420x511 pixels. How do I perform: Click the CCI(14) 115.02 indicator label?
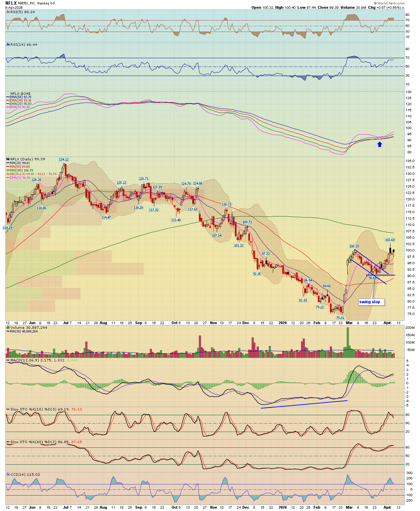tap(25, 474)
